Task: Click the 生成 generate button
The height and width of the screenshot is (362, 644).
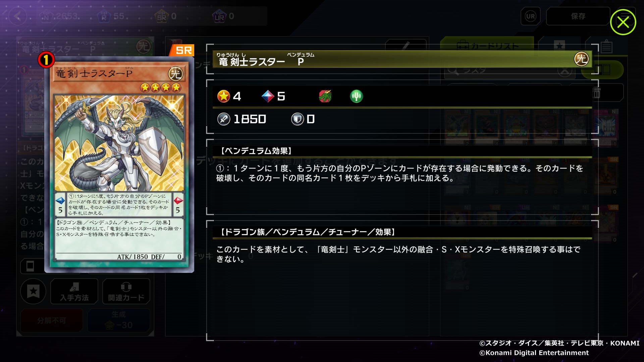Action: 119,320
